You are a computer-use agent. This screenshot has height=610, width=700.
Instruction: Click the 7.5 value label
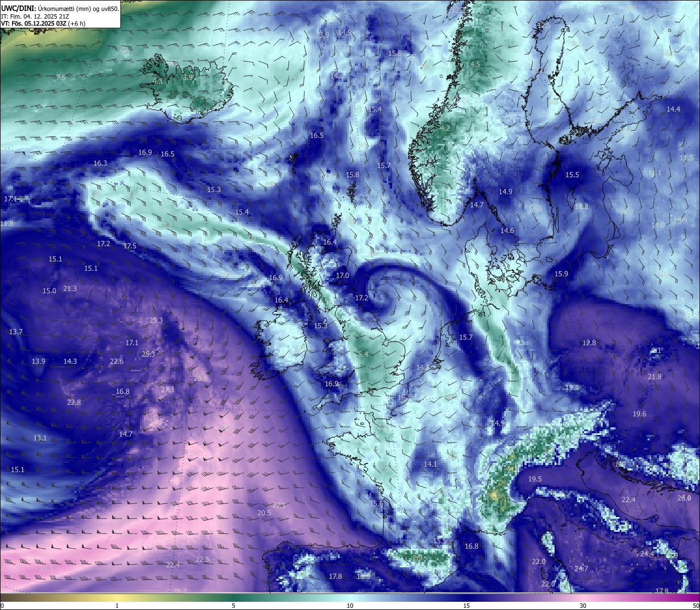tap(61, 78)
